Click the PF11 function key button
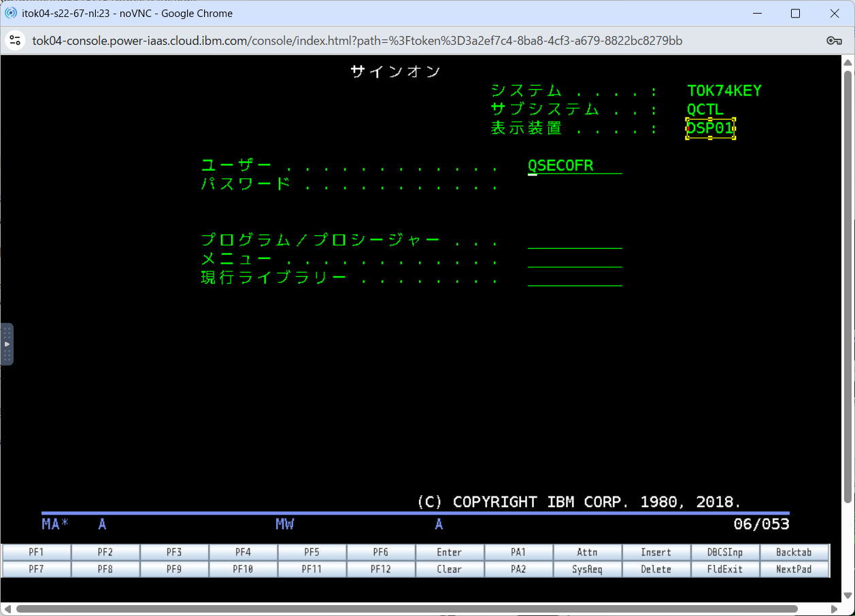Screen dimensions: 855x616 312,569
